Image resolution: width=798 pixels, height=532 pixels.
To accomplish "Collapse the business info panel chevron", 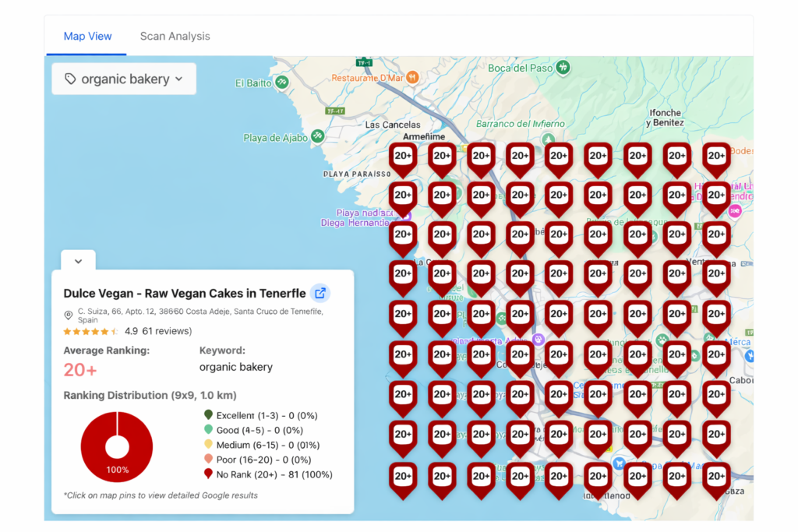I will click(78, 262).
